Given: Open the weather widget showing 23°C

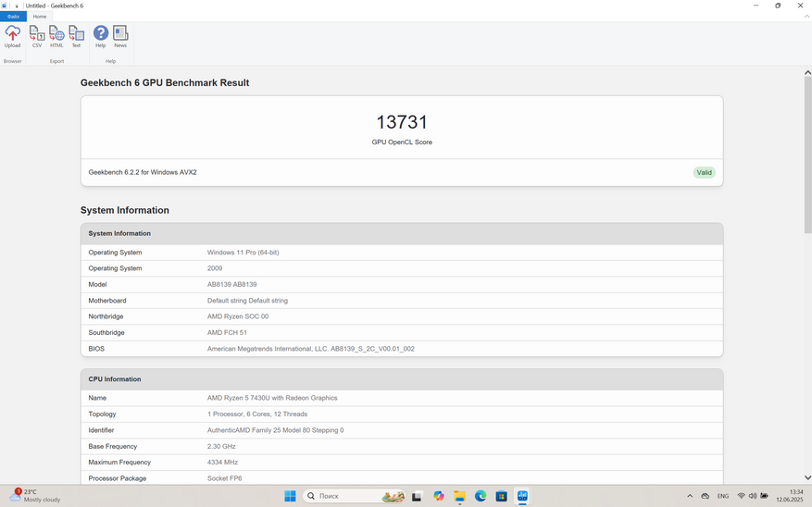Looking at the screenshot, I should tap(35, 496).
